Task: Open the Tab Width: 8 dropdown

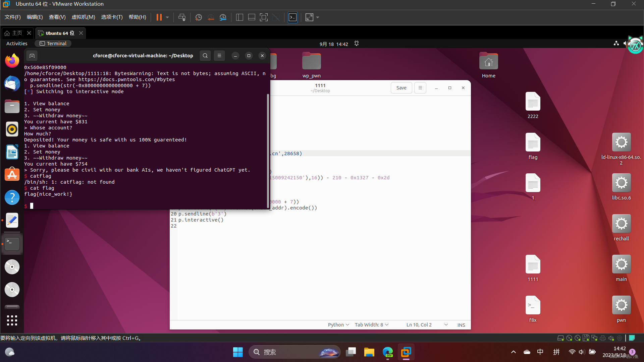Action: 372,325
